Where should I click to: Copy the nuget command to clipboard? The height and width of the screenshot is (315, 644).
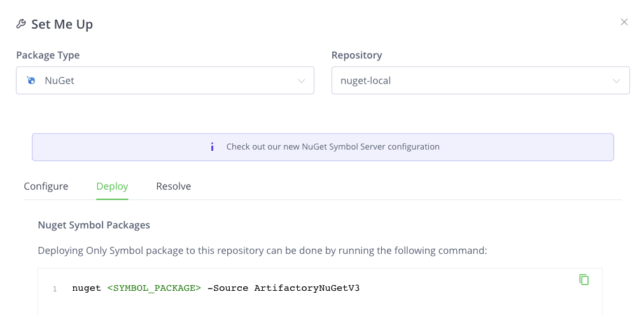(x=584, y=279)
